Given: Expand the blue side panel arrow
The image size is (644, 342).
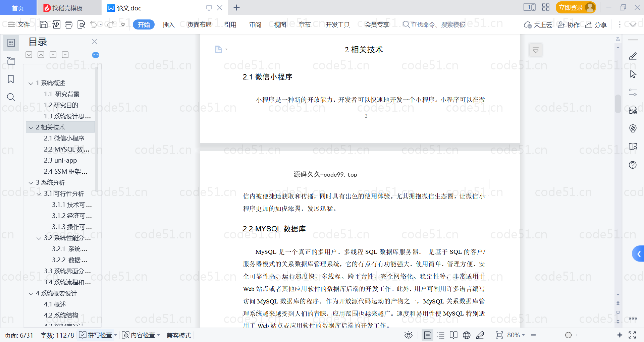Looking at the screenshot, I should pos(638,254).
